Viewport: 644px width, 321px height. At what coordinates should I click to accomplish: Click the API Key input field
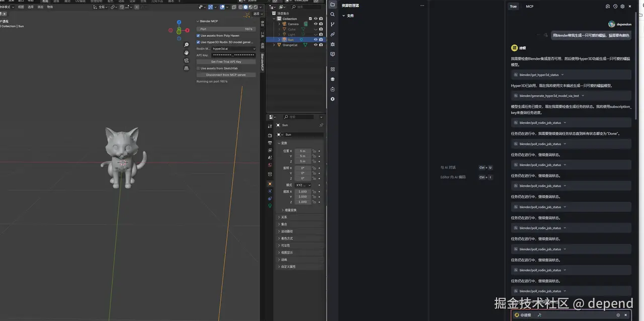coord(233,55)
